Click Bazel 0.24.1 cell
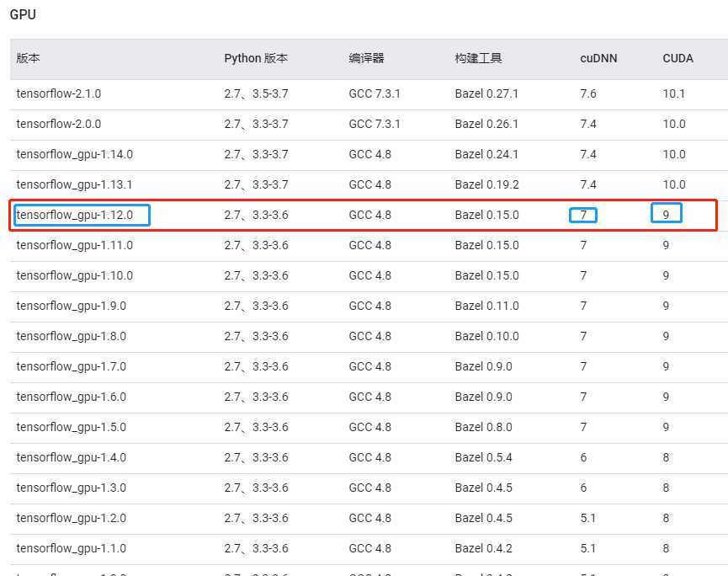728x576 pixels. tap(486, 154)
